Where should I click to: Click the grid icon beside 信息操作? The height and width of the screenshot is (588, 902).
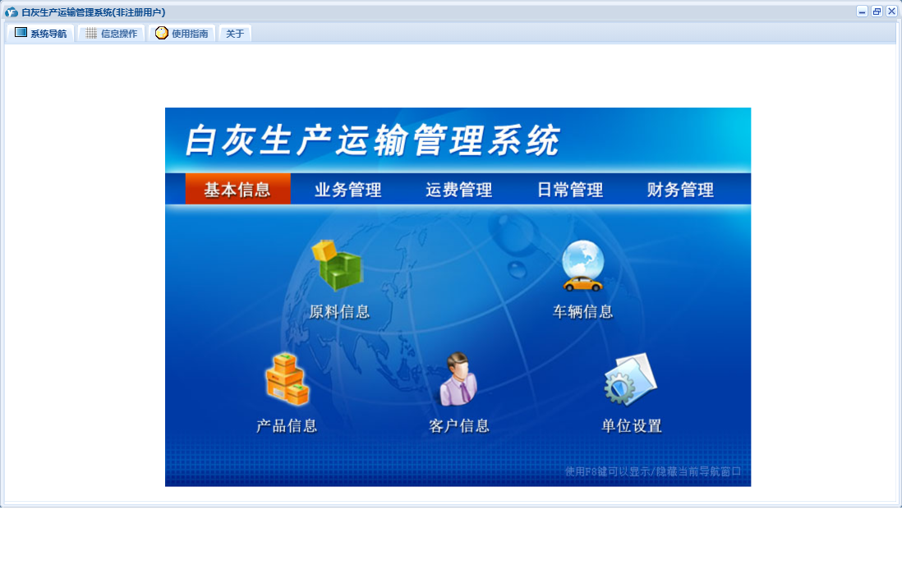point(91,34)
